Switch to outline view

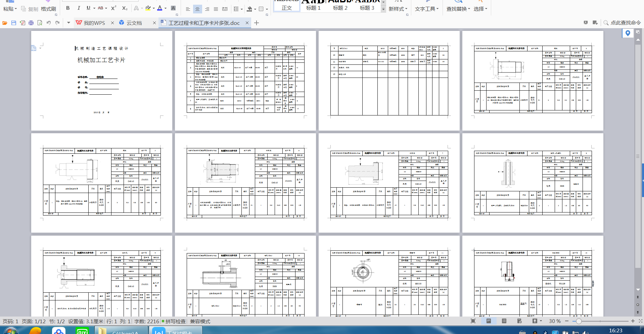(x=504, y=321)
